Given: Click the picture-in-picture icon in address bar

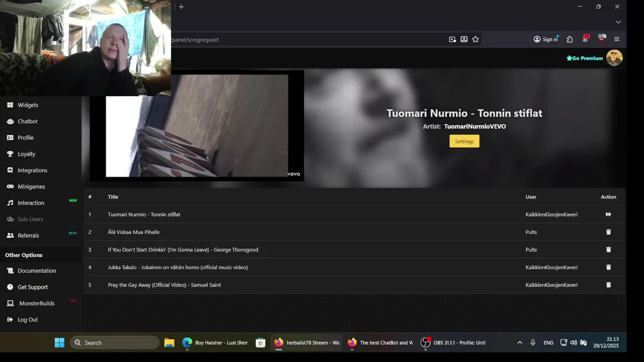Looking at the screenshot, I should click(452, 39).
